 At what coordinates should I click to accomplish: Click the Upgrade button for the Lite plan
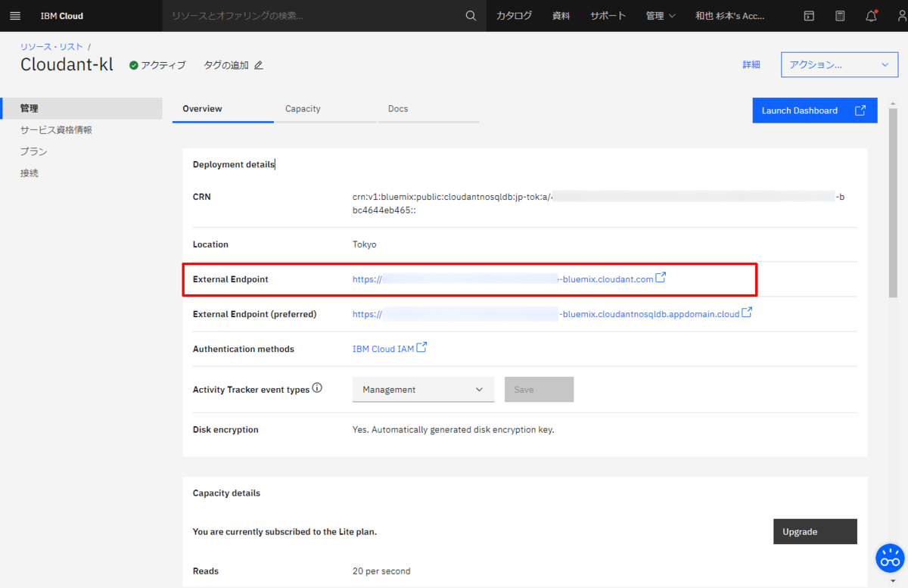[x=815, y=531]
